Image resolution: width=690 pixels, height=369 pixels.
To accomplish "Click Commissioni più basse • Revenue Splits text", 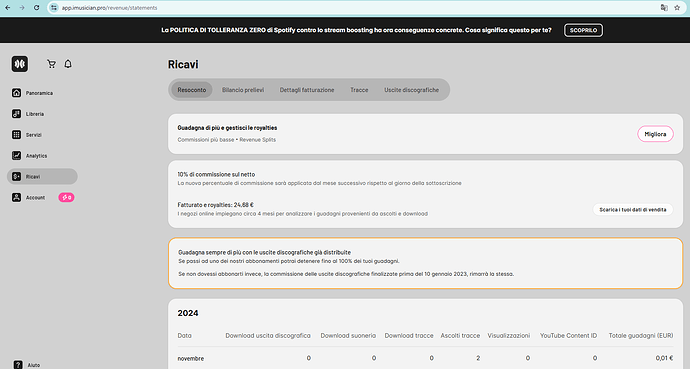I will click(227, 139).
